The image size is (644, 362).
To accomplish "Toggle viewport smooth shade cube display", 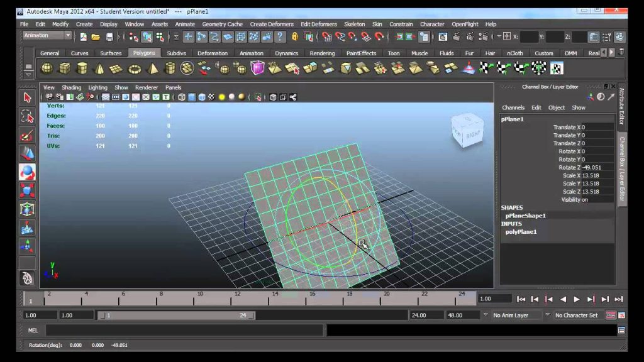I will [192, 97].
